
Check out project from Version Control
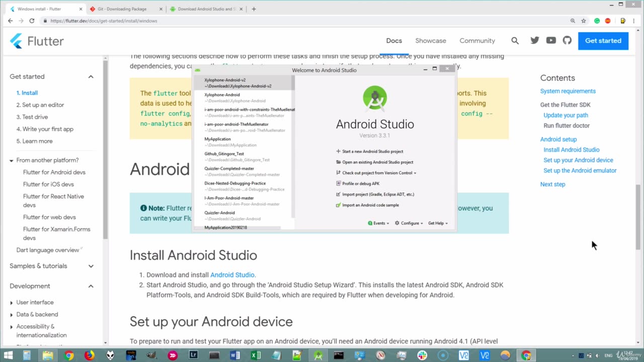tap(376, 173)
